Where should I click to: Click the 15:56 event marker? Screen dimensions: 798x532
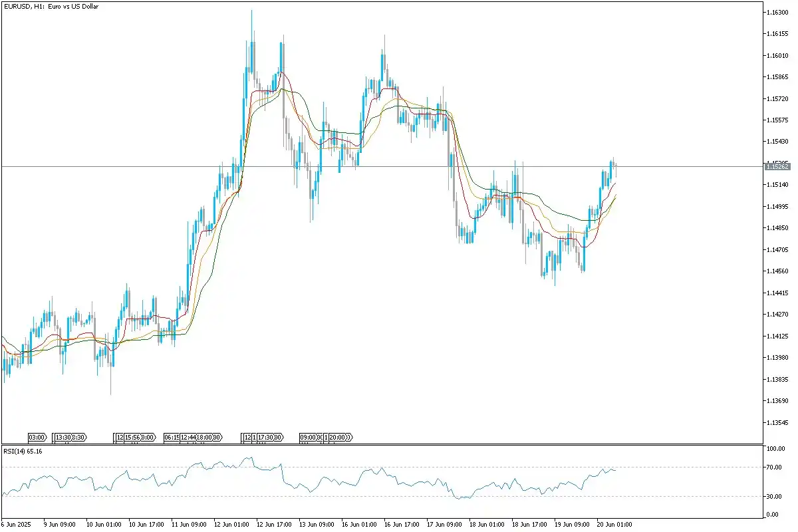[x=132, y=437]
